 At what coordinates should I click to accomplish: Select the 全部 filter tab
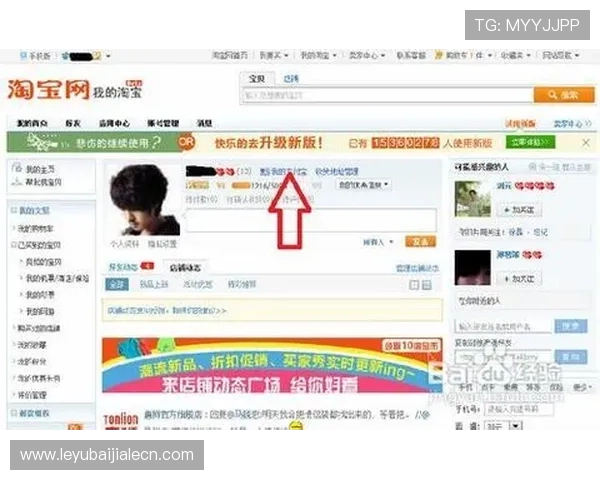tap(117, 284)
